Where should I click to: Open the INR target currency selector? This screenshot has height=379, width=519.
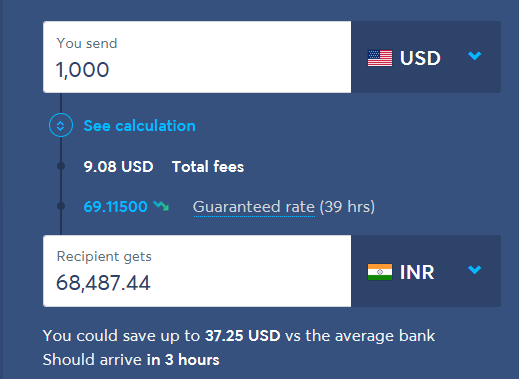tap(426, 271)
